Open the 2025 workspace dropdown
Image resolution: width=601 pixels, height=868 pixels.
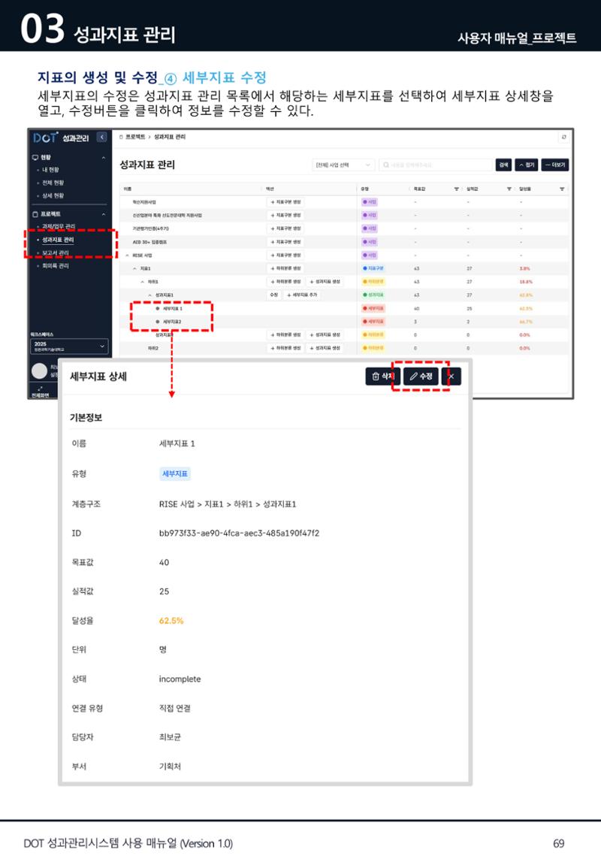(69, 346)
